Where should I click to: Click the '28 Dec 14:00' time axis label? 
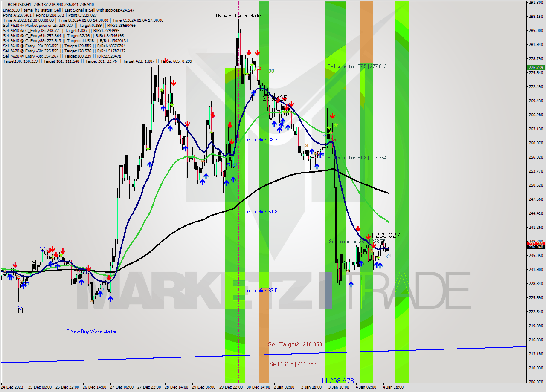click(x=177, y=387)
